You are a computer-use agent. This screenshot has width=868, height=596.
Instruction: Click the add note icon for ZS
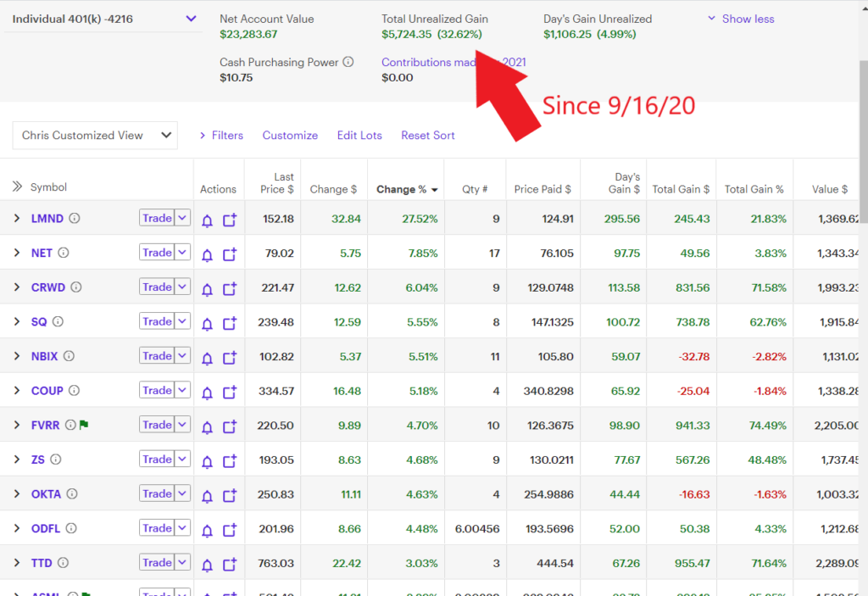pos(230,460)
